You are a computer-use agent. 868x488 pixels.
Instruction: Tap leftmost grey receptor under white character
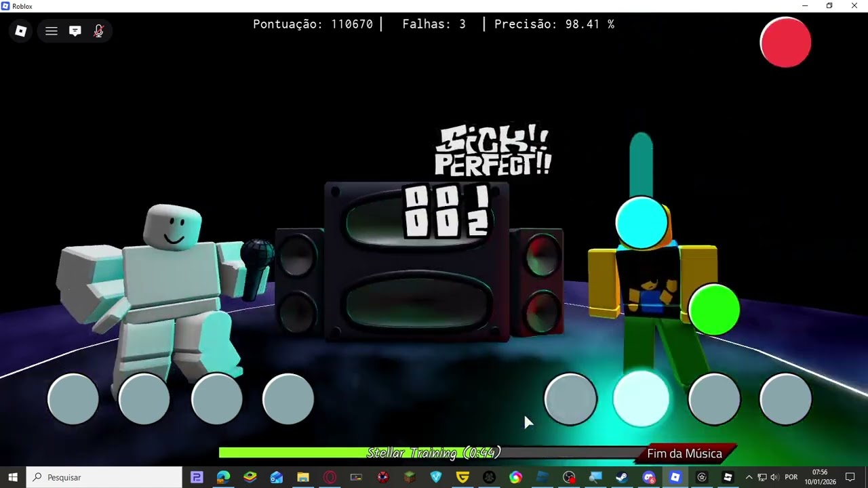click(x=73, y=399)
